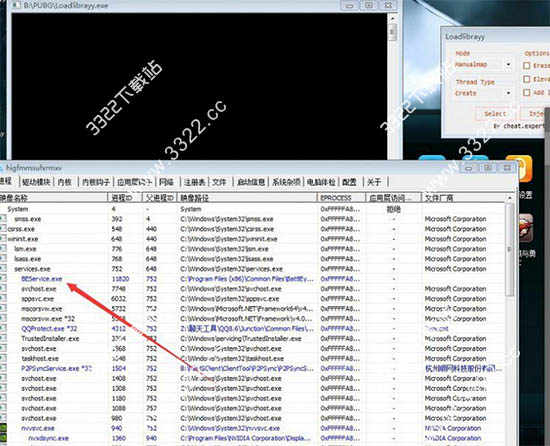Tick the Add option checkbox
Screen dimensions: 550x446
526,92
